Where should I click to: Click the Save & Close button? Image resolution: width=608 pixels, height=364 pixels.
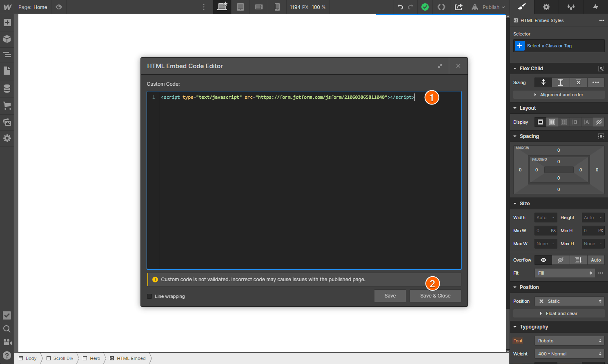pos(435,296)
